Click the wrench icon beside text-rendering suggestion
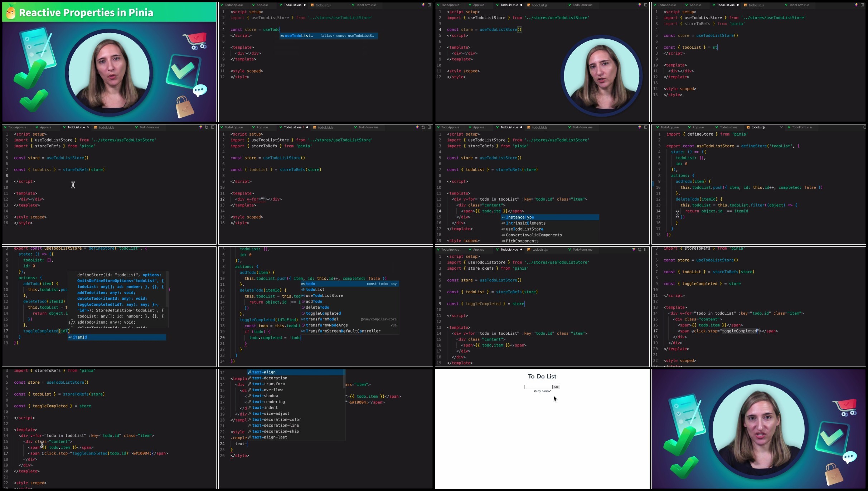Screen dimensions: 868x491 (249, 402)
